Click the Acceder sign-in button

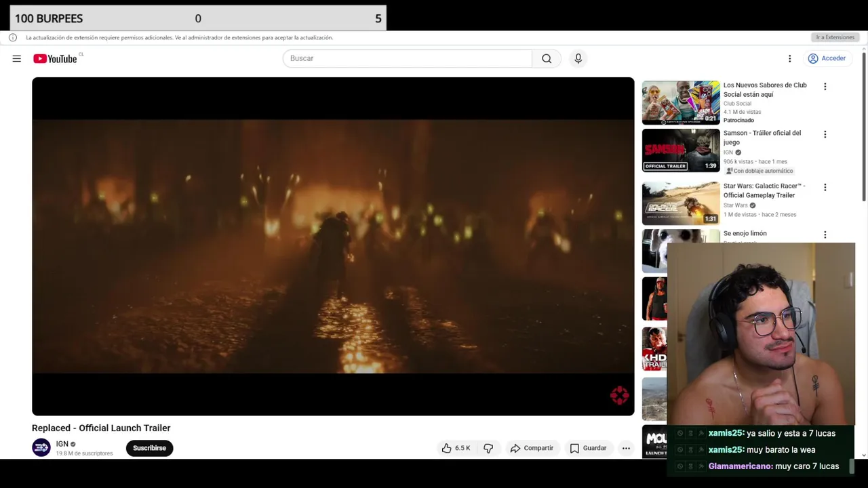coord(827,58)
